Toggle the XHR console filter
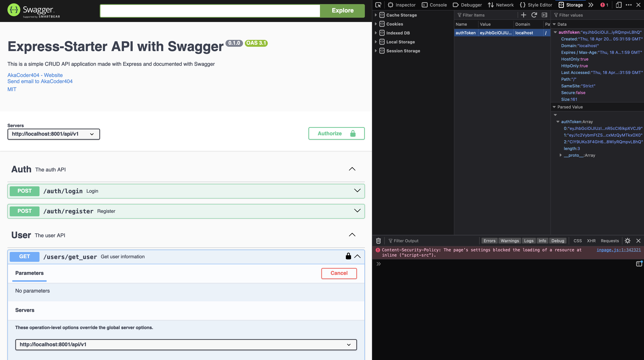Viewport: 644px width, 360px height. coord(591,241)
